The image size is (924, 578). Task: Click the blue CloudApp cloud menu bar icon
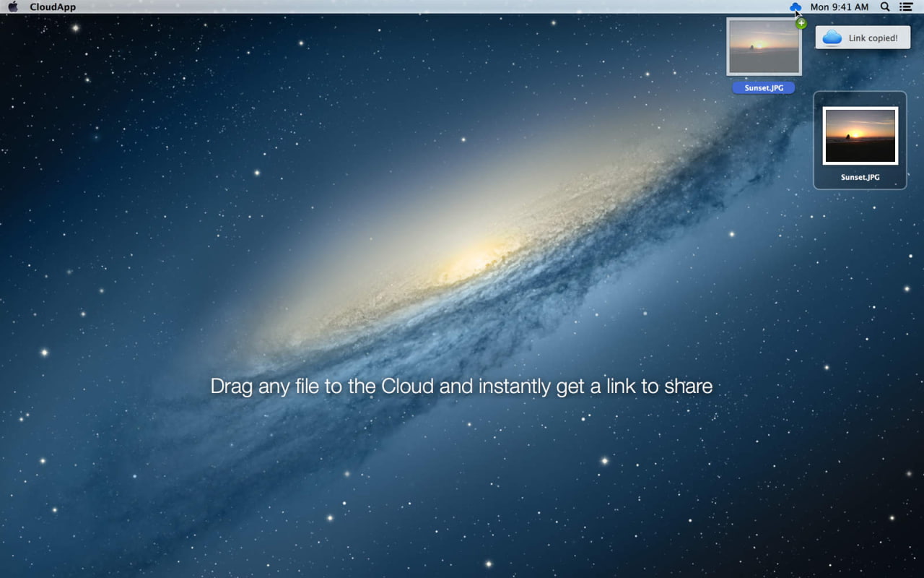pyautogui.click(x=795, y=7)
